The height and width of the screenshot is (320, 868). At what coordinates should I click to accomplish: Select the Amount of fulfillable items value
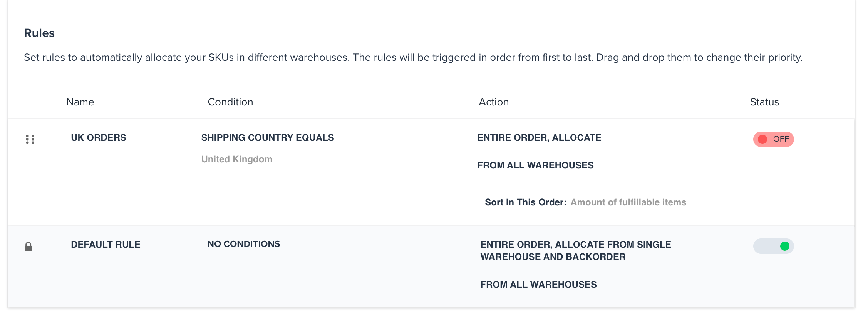pyautogui.click(x=628, y=202)
